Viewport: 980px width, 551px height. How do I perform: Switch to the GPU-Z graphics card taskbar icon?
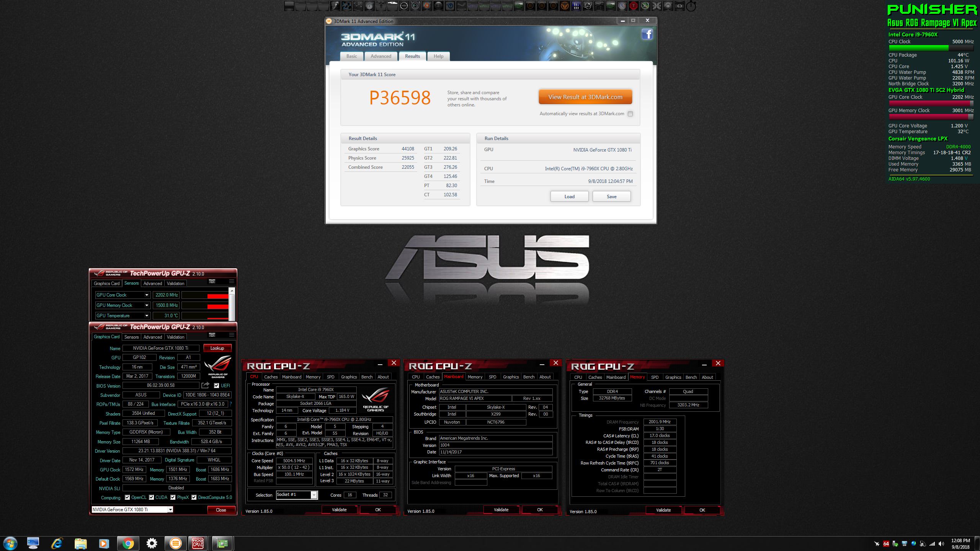click(222, 543)
